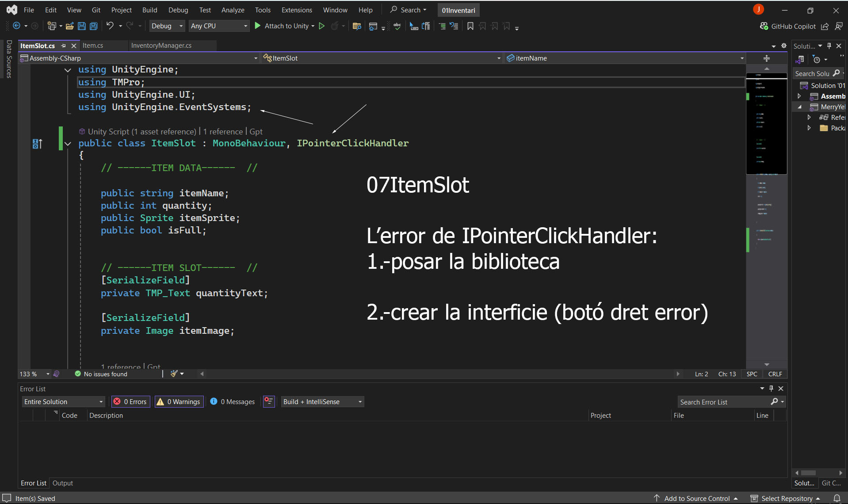Screen dimensions: 848x504
Task: Click Add to Source Control
Action: coord(697,498)
